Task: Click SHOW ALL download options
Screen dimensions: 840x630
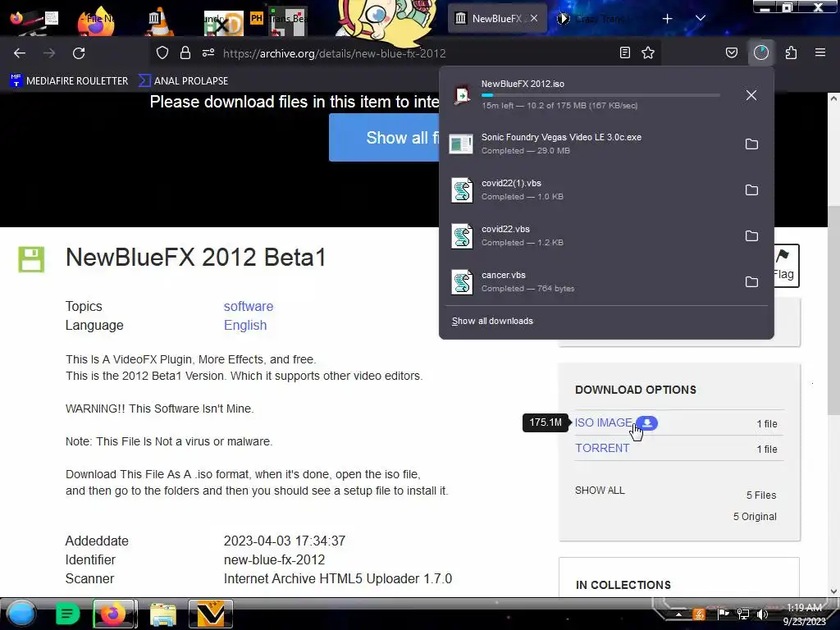Action: tap(600, 491)
